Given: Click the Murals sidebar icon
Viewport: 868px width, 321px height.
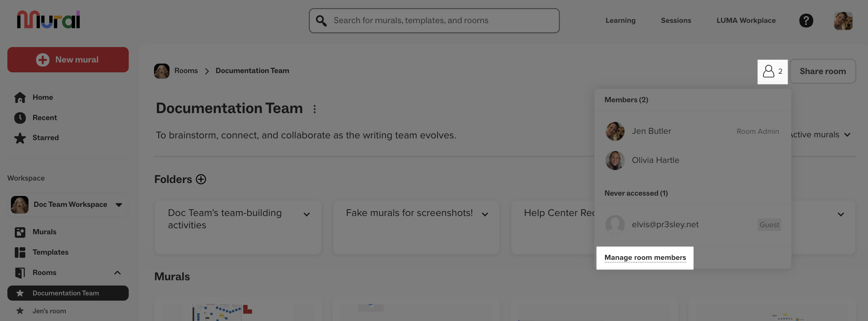Looking at the screenshot, I should pyautogui.click(x=20, y=232).
